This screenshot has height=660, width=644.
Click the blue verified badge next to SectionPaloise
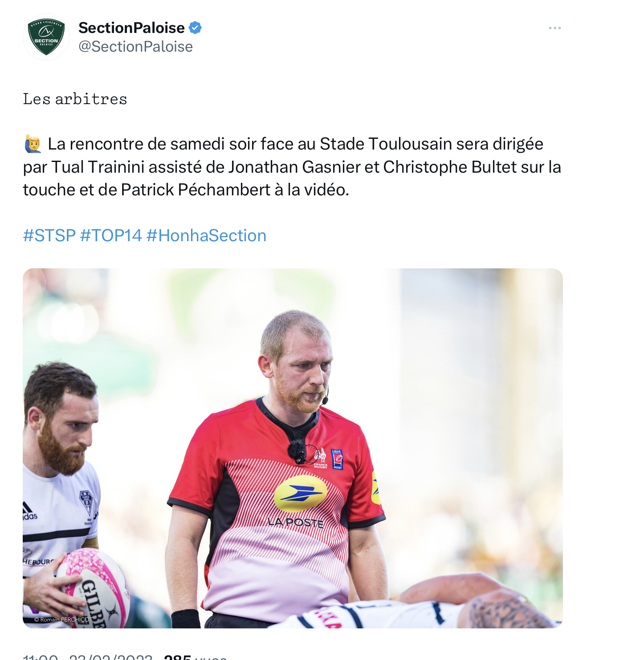pyautogui.click(x=195, y=28)
